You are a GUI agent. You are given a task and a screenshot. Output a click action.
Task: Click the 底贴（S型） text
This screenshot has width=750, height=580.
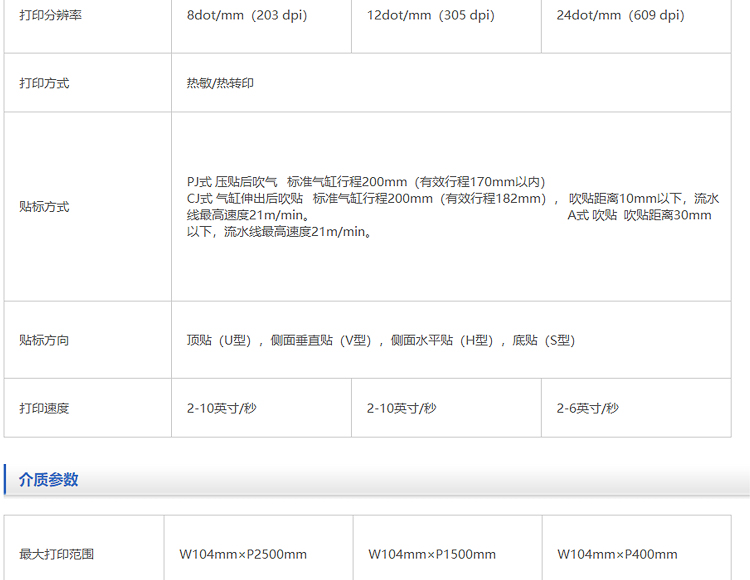click(x=544, y=340)
